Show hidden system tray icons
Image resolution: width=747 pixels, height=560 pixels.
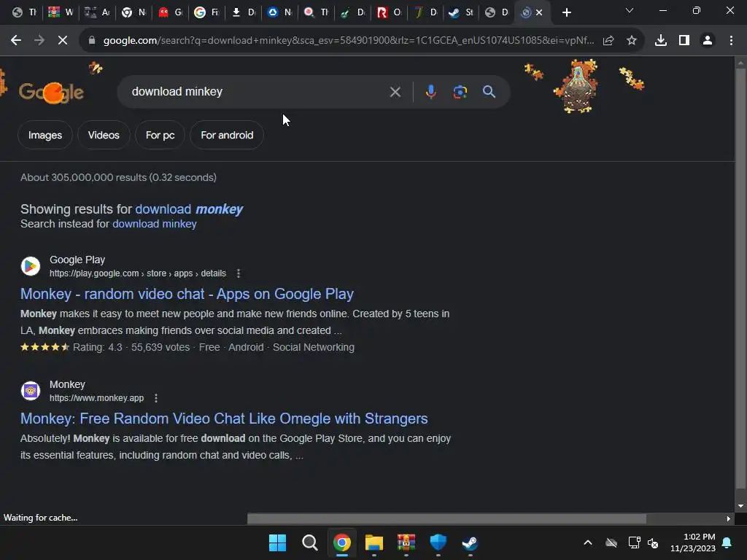588,542
